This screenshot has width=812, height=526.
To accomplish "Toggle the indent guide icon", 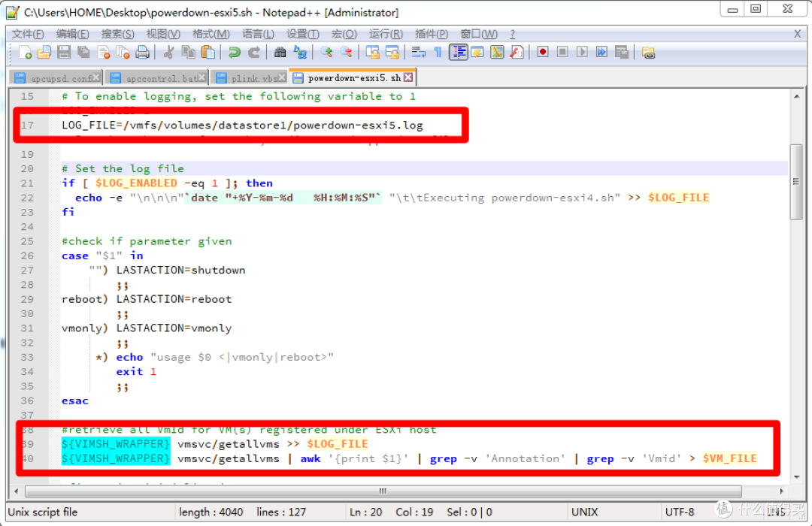I will (459, 52).
